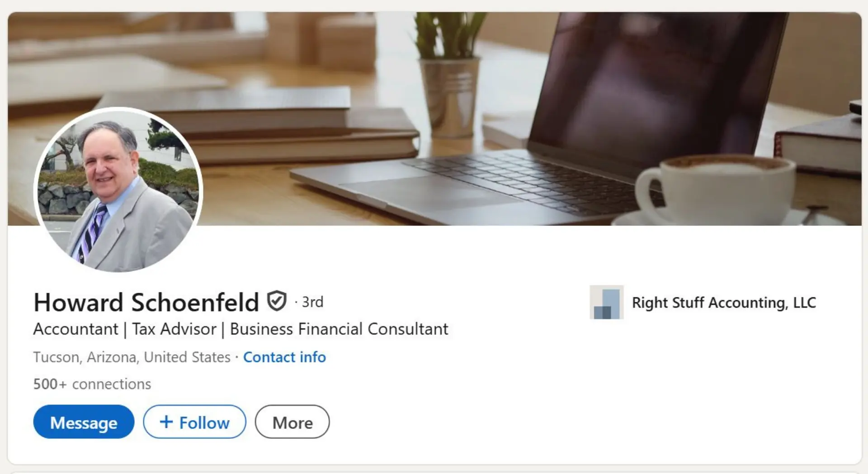Screen dimensions: 868x474
Task: Click the Right Stuff Accounting, LLC name
Action: tap(724, 302)
